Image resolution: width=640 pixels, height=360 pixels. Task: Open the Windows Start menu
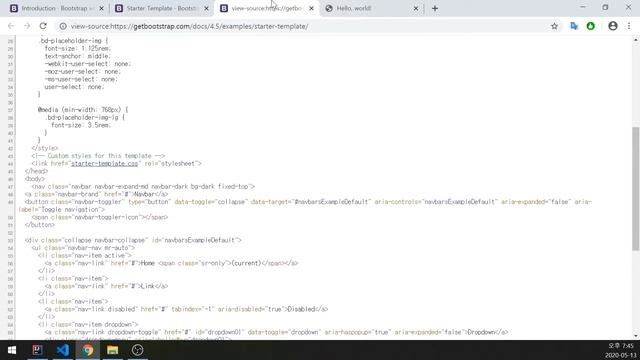pyautogui.click(x=12, y=350)
